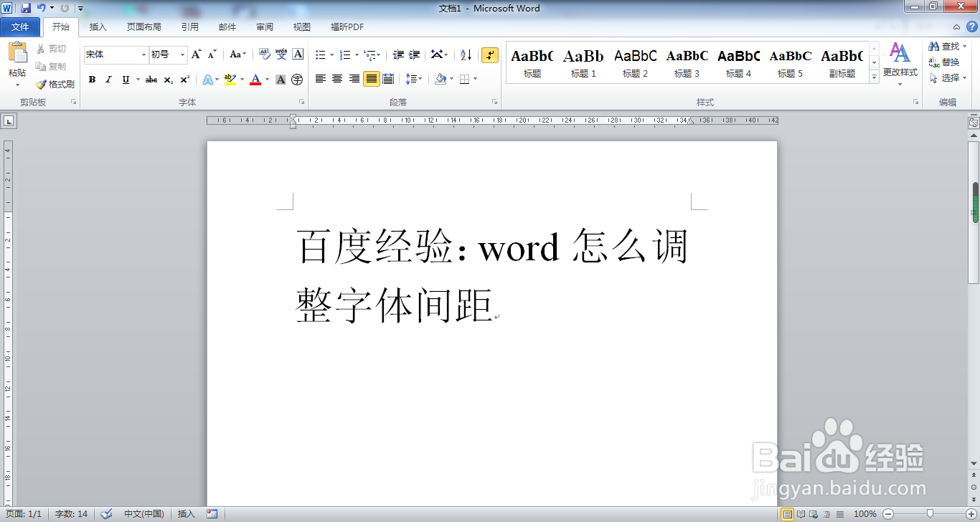This screenshot has width=980, height=522.
Task: Click the proofing spell-check icon in status bar
Action: click(106, 514)
